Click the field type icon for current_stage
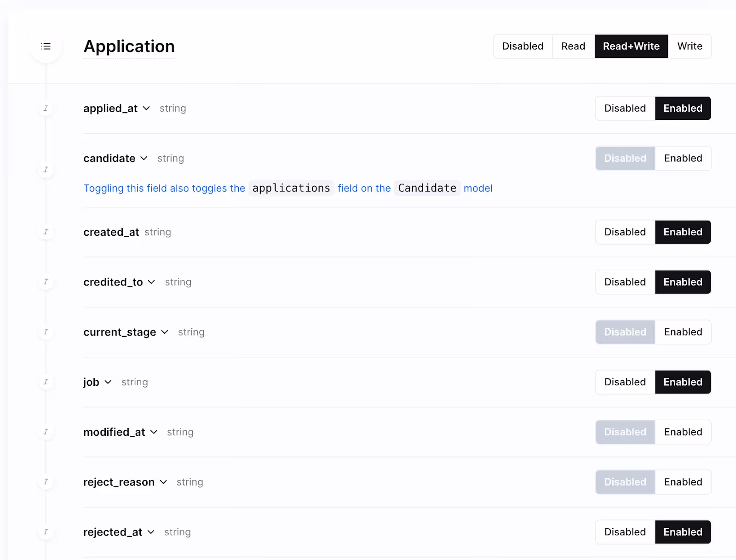736x560 pixels. coord(46,332)
